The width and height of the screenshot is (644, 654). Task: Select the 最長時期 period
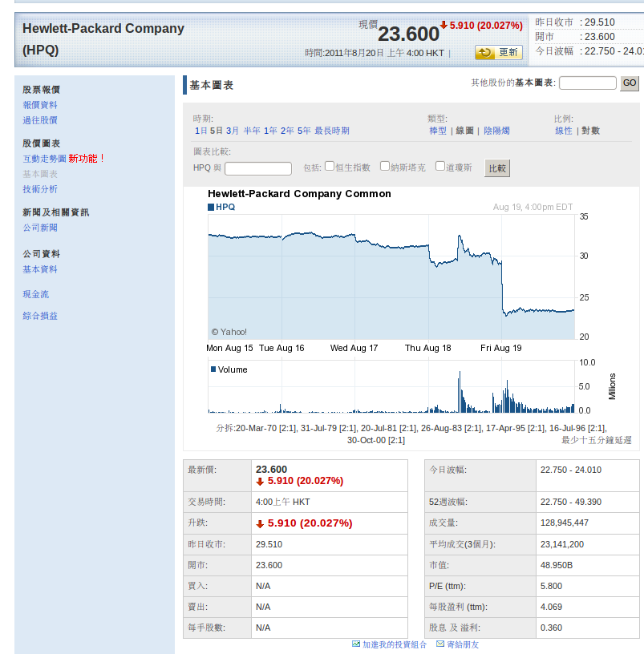click(332, 131)
